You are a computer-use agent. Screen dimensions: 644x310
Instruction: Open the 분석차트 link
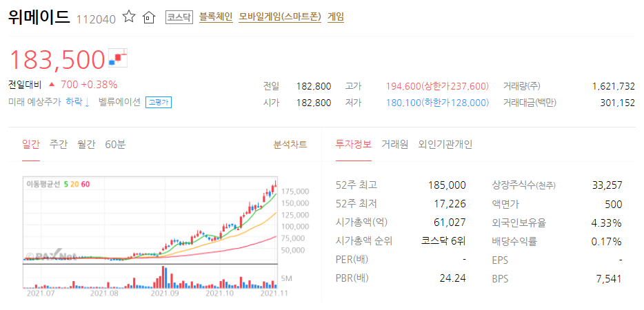click(290, 145)
